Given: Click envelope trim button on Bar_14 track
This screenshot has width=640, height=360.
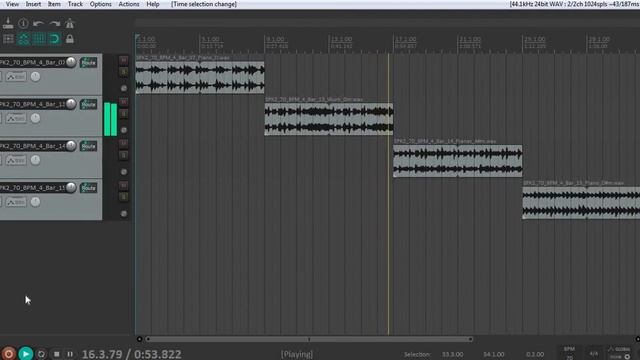Looking at the screenshot, I should coord(16,160).
